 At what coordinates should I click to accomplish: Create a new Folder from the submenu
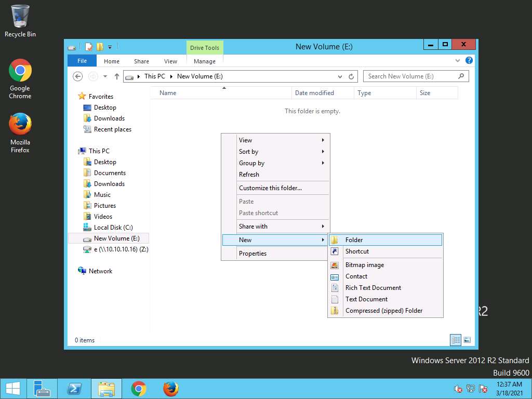(x=385, y=240)
